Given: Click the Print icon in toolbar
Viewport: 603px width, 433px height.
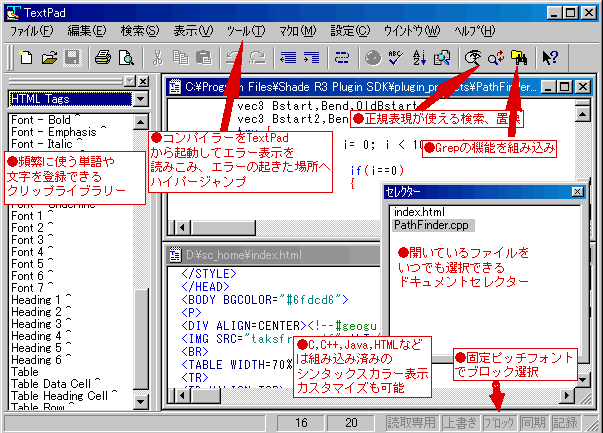Looking at the screenshot, I should pos(103,58).
